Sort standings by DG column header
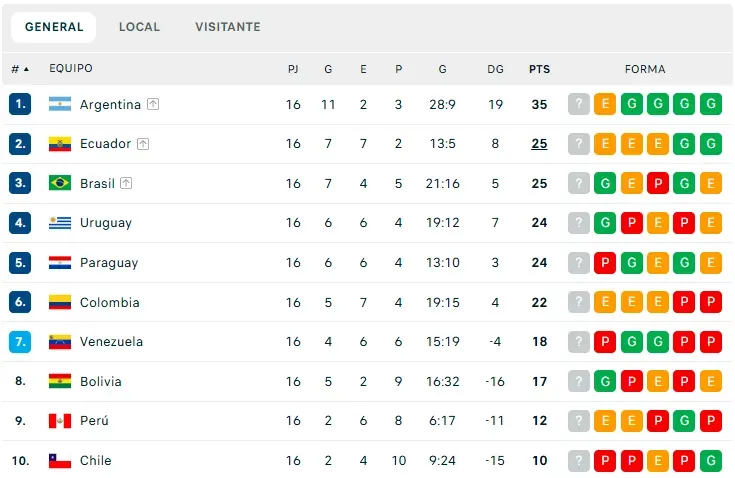Image resolution: width=735 pixels, height=478 pixels. [x=495, y=69]
